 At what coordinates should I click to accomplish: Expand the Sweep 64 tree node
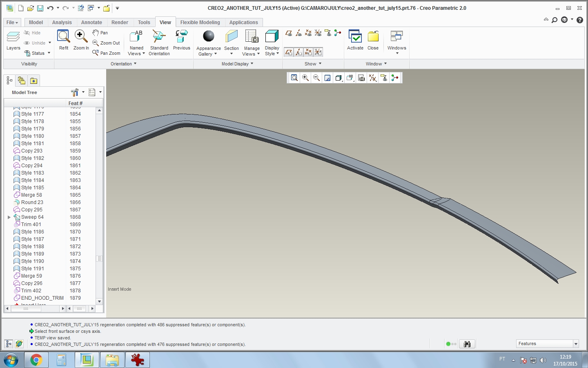click(x=9, y=217)
